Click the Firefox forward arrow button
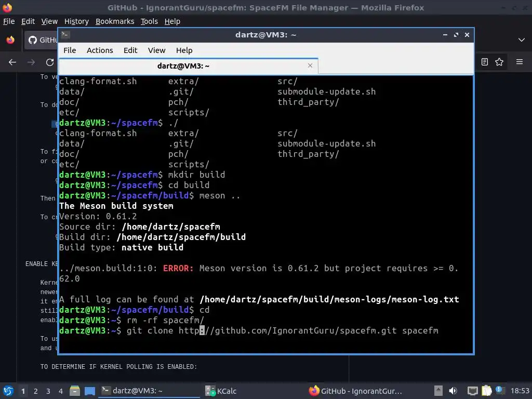The width and height of the screenshot is (532, 399). [31, 62]
